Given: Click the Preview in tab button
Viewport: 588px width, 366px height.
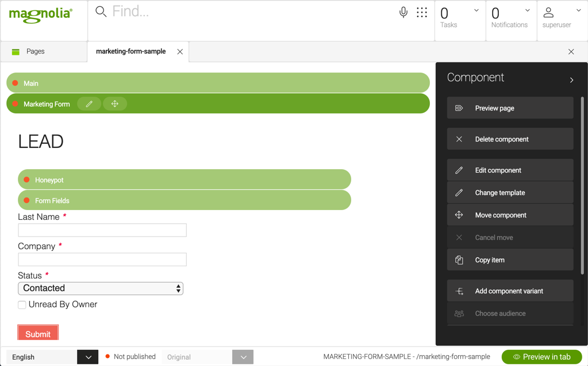Looking at the screenshot, I should pyautogui.click(x=542, y=357).
